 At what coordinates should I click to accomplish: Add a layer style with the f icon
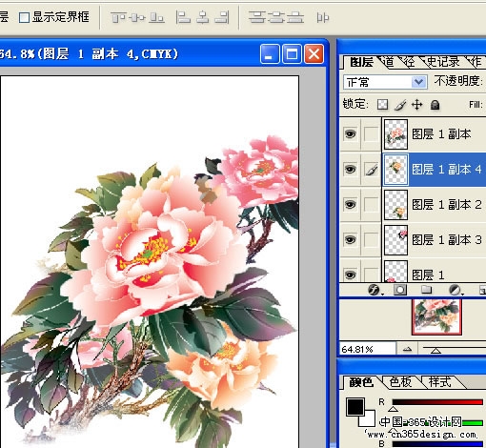tap(374, 290)
